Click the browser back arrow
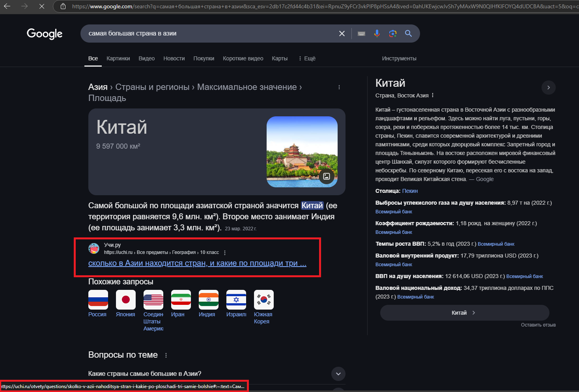 click(x=7, y=6)
